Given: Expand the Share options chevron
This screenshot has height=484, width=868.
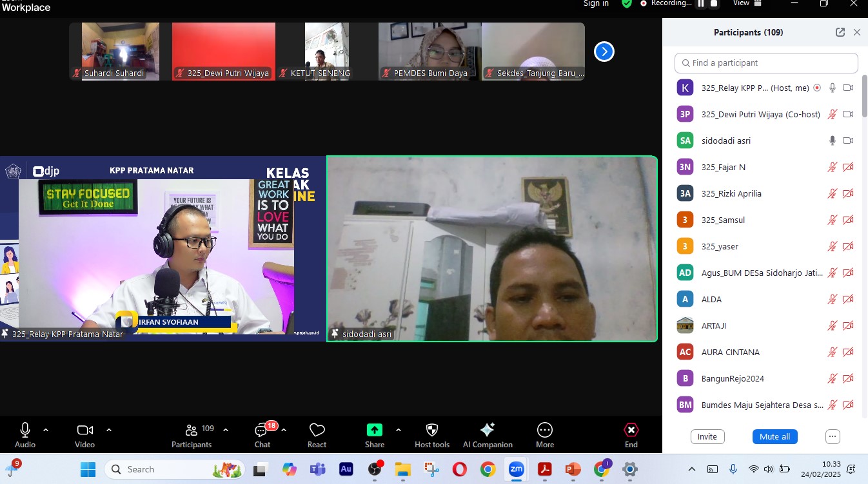Looking at the screenshot, I should 399,430.
